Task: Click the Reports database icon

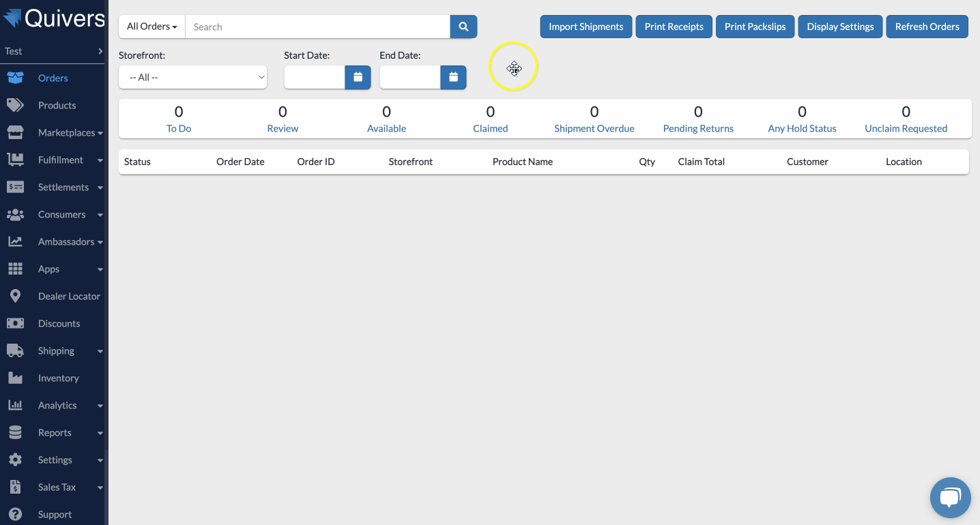Action: point(15,432)
